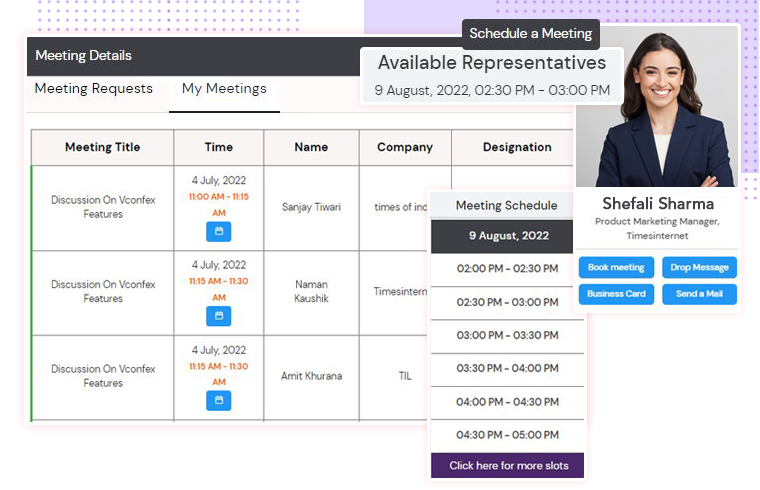Screen dimensions: 760x490
Task: Click the Meeting Title column header
Action: tap(103, 147)
